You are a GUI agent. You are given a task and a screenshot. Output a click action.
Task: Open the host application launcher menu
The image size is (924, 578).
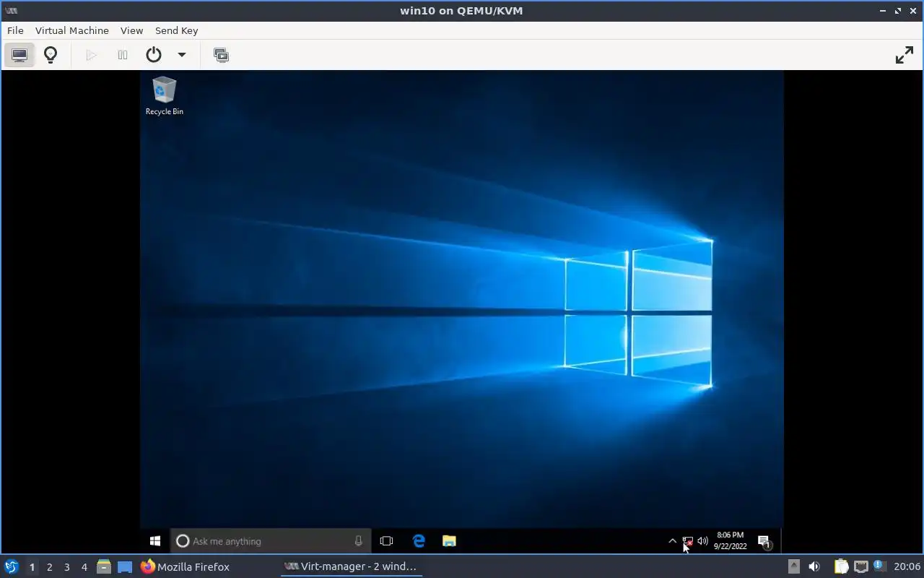11,566
